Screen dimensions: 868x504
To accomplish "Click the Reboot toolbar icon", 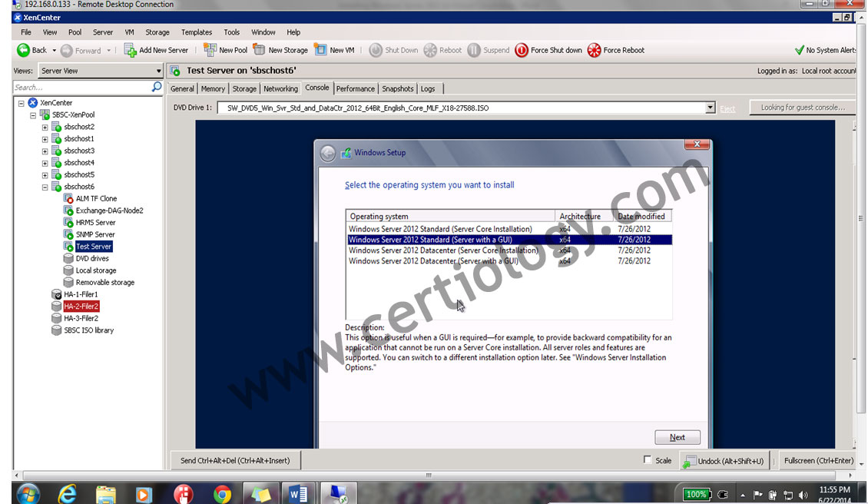I will click(x=430, y=51).
